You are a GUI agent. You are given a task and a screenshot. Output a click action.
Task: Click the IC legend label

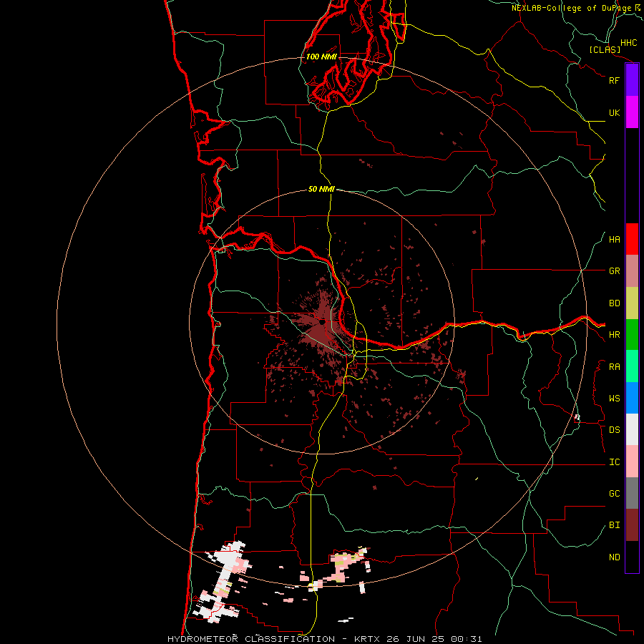point(614,462)
